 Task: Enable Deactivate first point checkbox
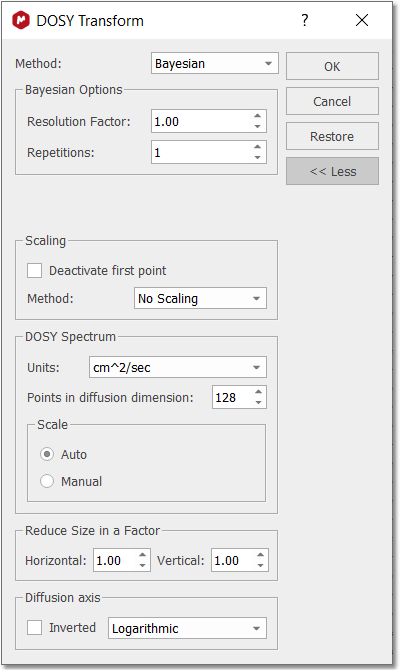[x=34, y=271]
